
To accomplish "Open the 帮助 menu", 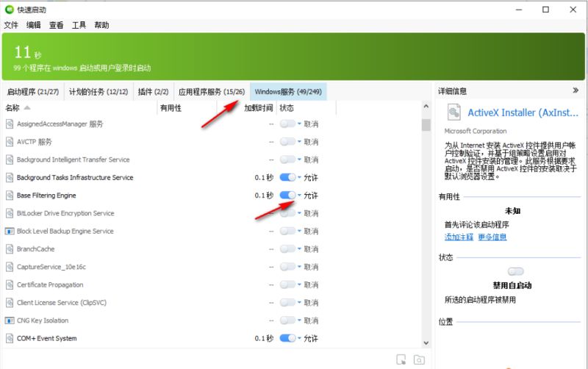I will [101, 25].
